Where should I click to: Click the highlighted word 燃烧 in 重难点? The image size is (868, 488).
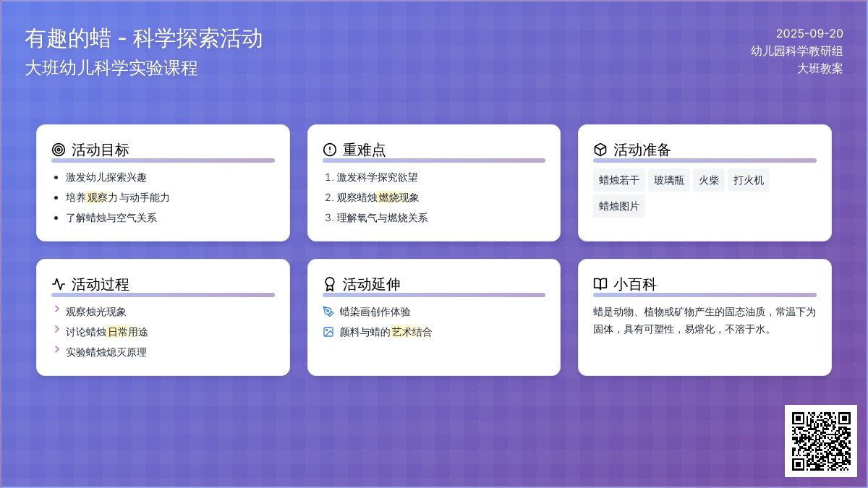click(388, 197)
